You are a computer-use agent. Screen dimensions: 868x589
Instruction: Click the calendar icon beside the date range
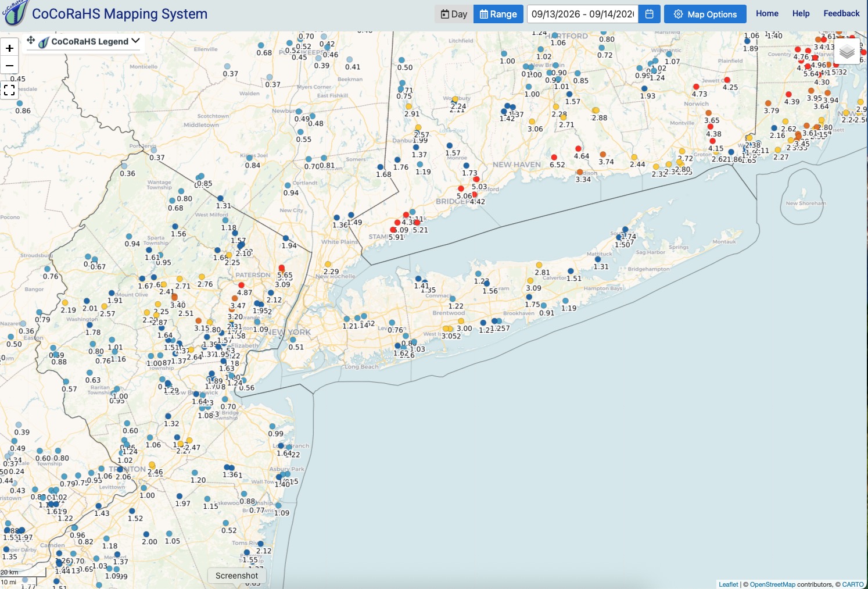650,14
